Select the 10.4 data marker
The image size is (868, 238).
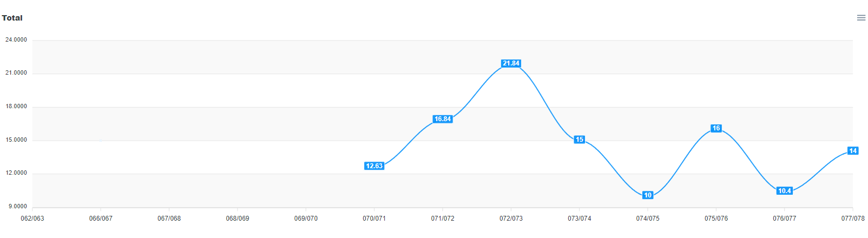click(x=785, y=191)
